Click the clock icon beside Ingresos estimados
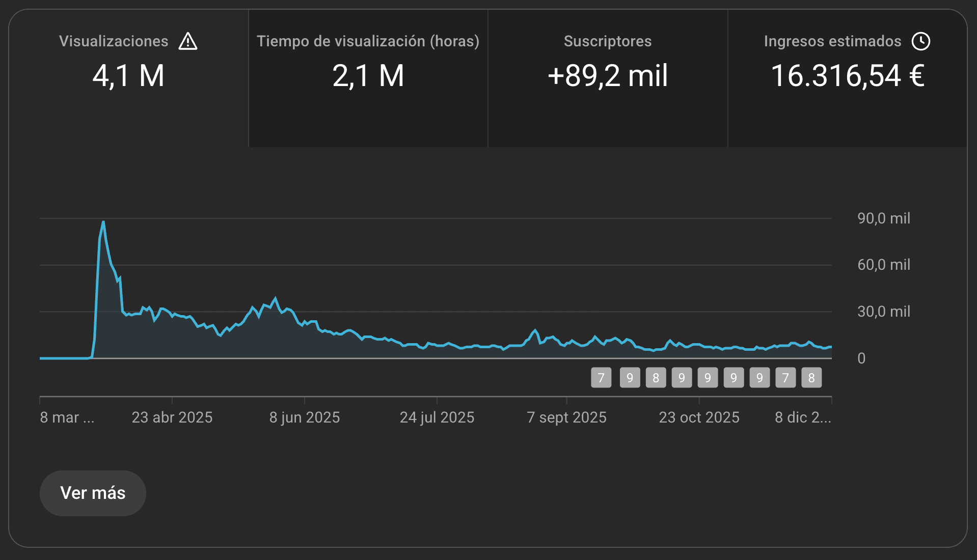977x560 pixels. point(920,41)
